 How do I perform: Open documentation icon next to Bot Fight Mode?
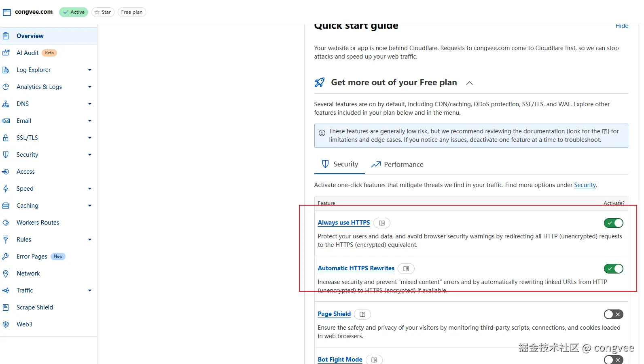point(374,360)
